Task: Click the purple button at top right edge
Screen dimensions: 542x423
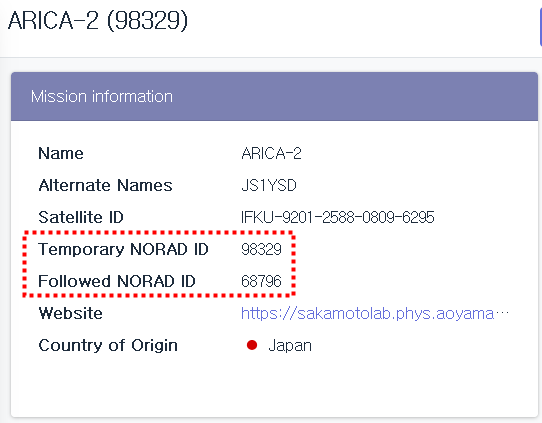Action: click(x=540, y=27)
